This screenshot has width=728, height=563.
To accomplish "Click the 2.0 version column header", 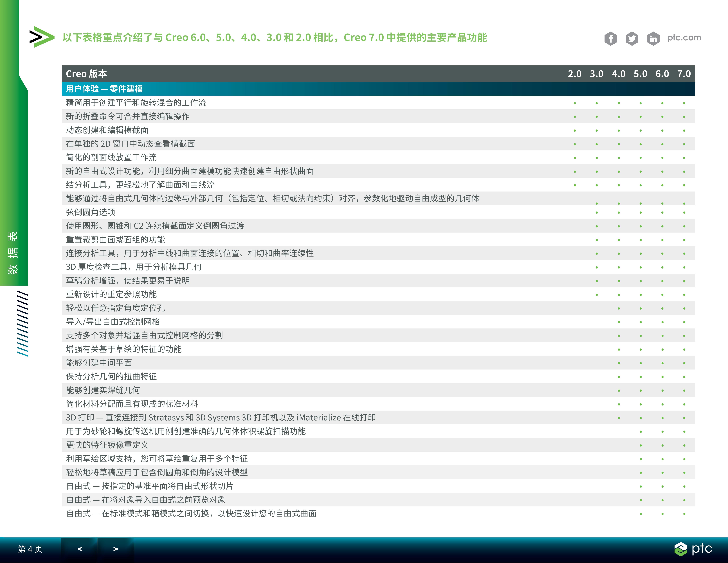I will pyautogui.click(x=575, y=74).
